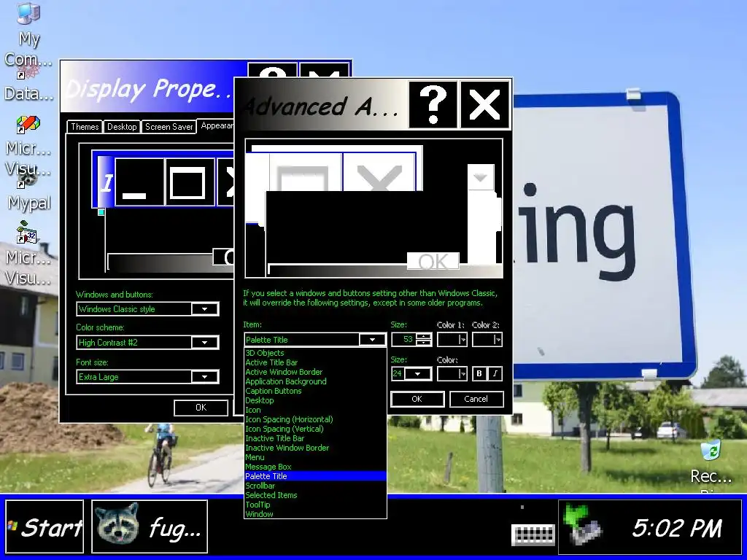Select Desktop from the item list

pyautogui.click(x=315, y=400)
